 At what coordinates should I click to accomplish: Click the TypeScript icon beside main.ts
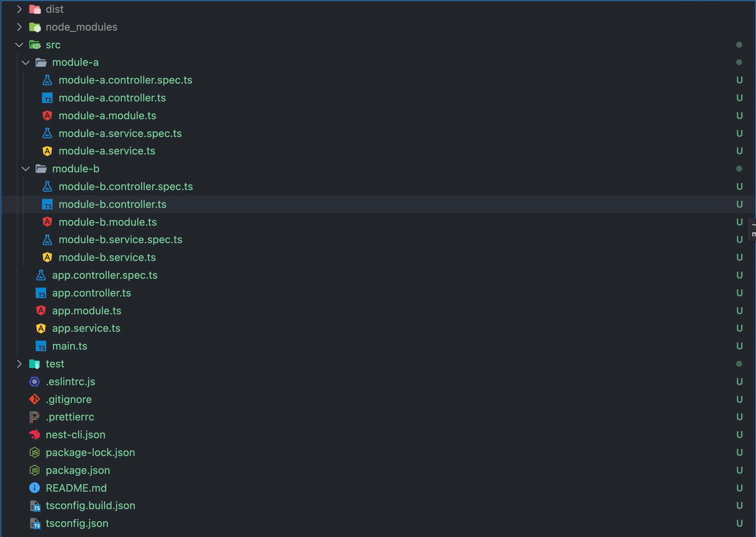pyautogui.click(x=41, y=346)
